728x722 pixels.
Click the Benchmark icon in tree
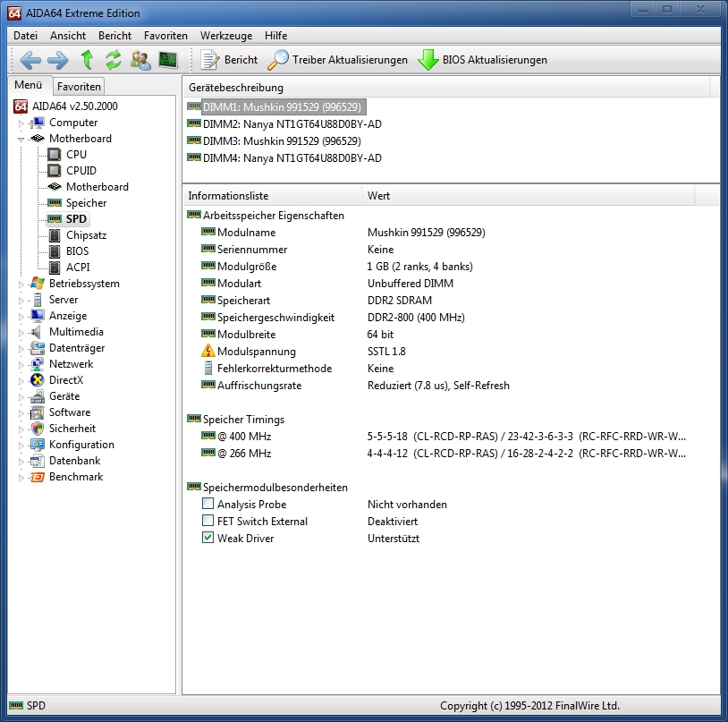tap(38, 477)
